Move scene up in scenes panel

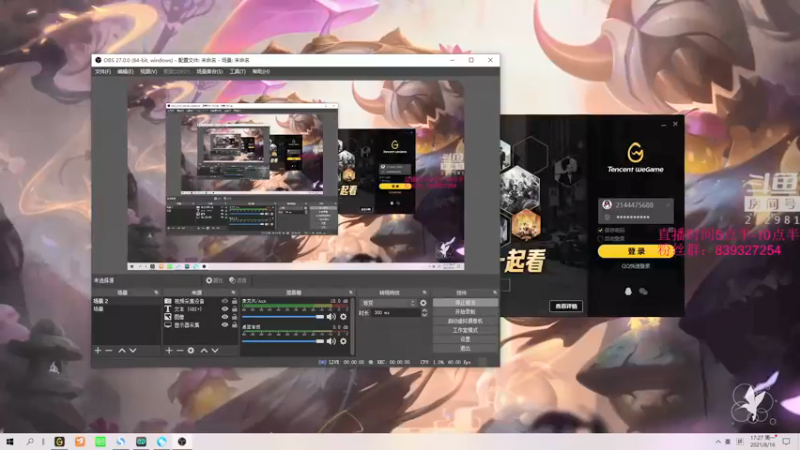(x=122, y=351)
